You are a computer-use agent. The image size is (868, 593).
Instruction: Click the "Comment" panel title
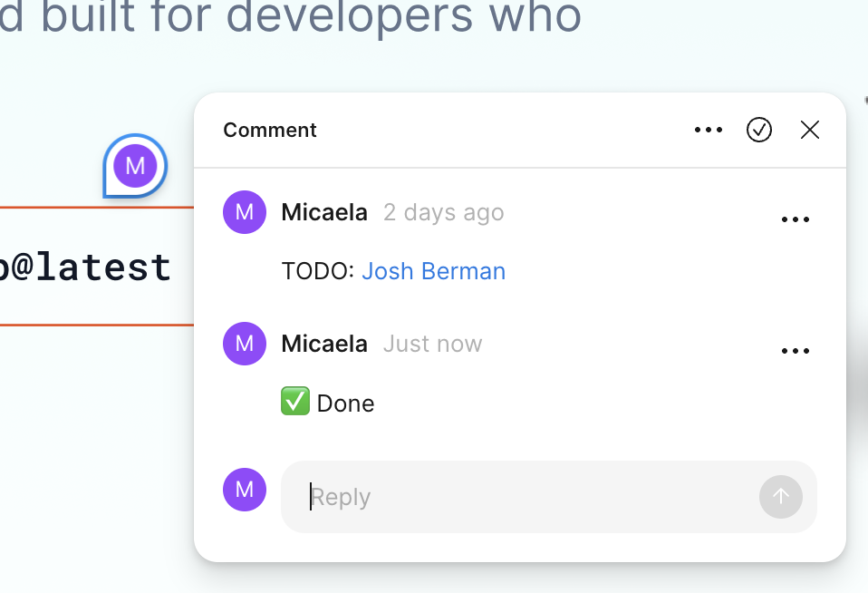270,131
